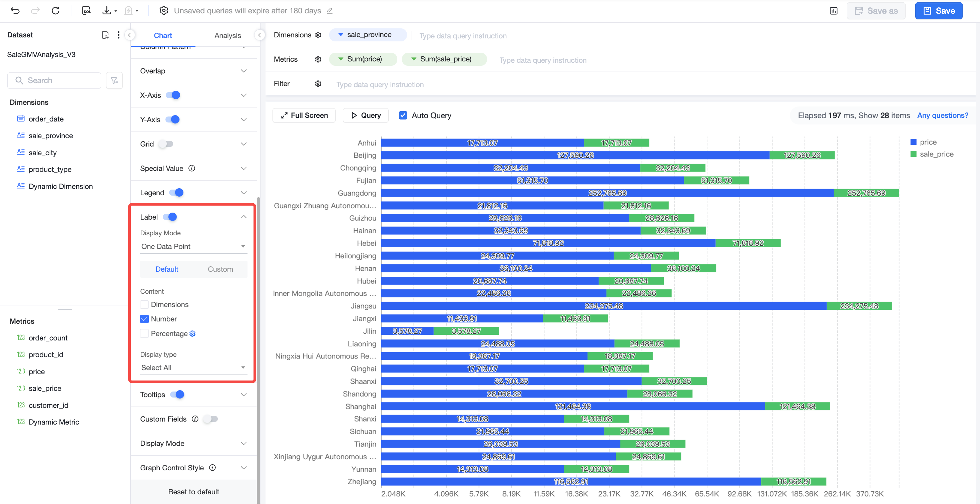This screenshot has width=980, height=504.
Task: Click the Percentage settings gear icon
Action: (192, 333)
